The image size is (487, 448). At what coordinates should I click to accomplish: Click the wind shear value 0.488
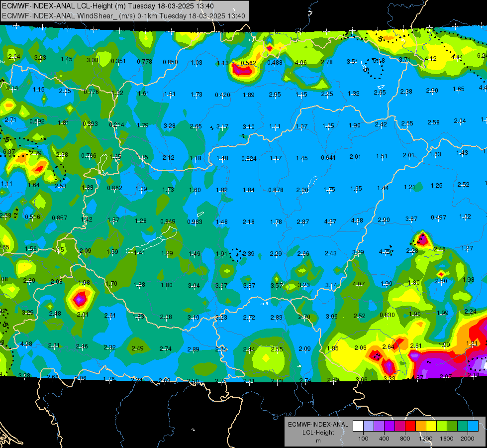[275, 63]
